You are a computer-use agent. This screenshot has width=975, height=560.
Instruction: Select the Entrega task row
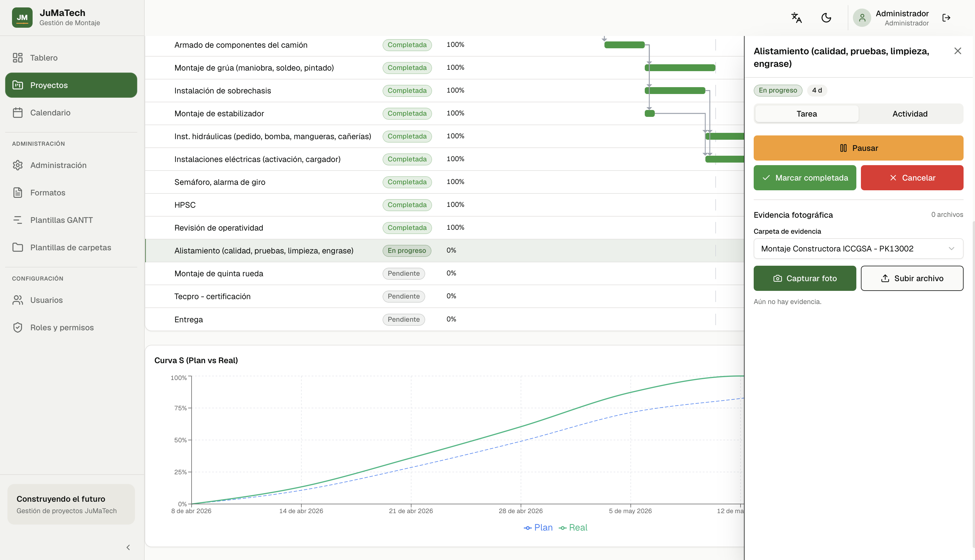(444, 319)
